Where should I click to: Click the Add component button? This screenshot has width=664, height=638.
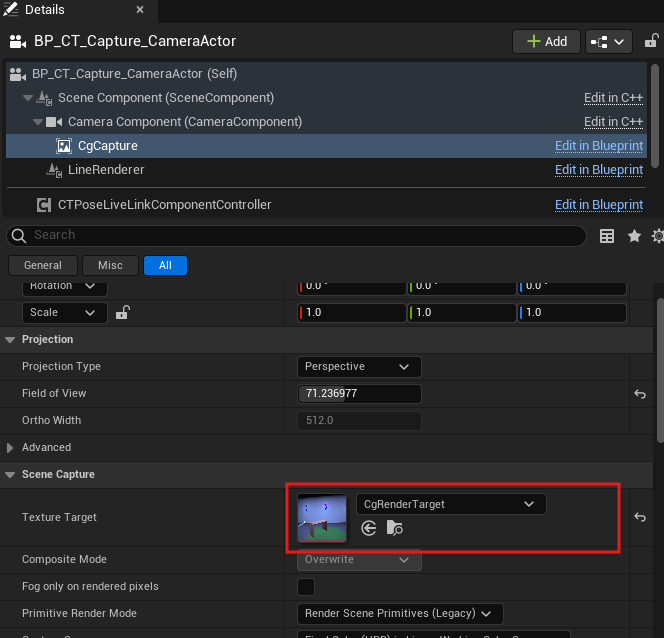tap(545, 41)
